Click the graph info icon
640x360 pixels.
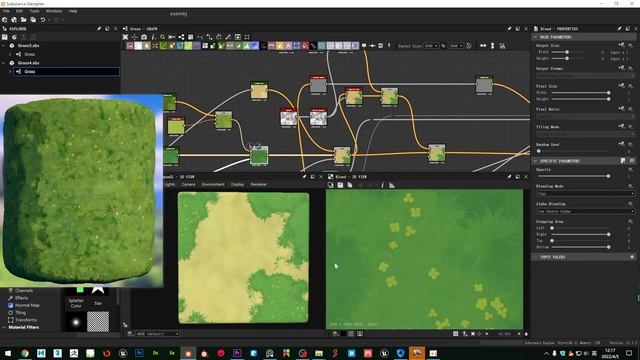click(153, 37)
